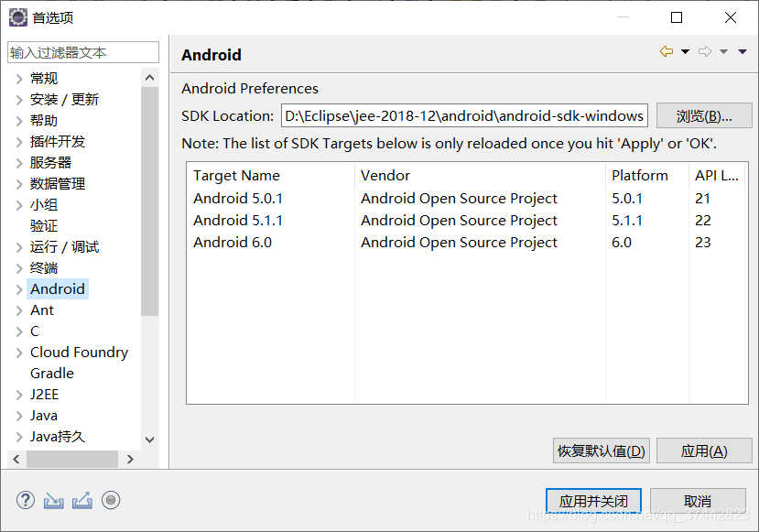Expand the 常规 tree node

[x=19, y=79]
